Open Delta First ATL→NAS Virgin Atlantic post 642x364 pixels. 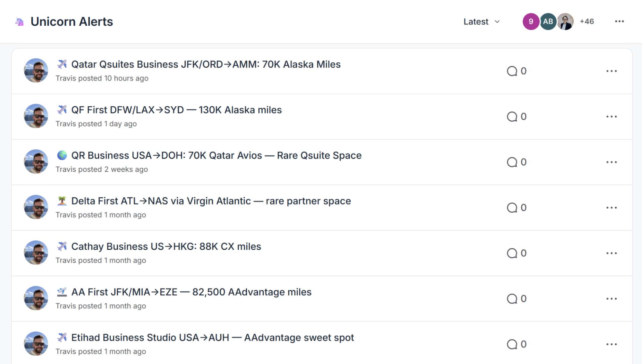click(x=211, y=201)
